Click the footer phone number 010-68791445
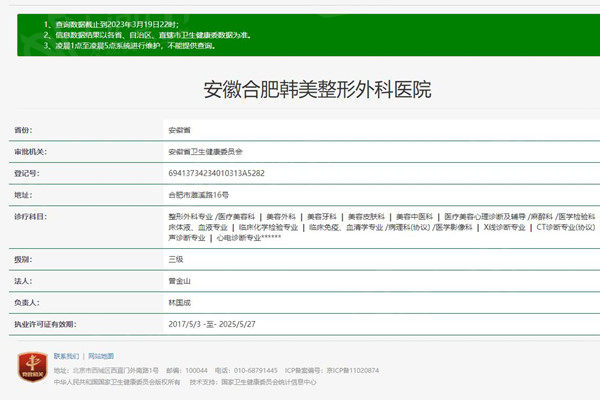 click(256, 371)
